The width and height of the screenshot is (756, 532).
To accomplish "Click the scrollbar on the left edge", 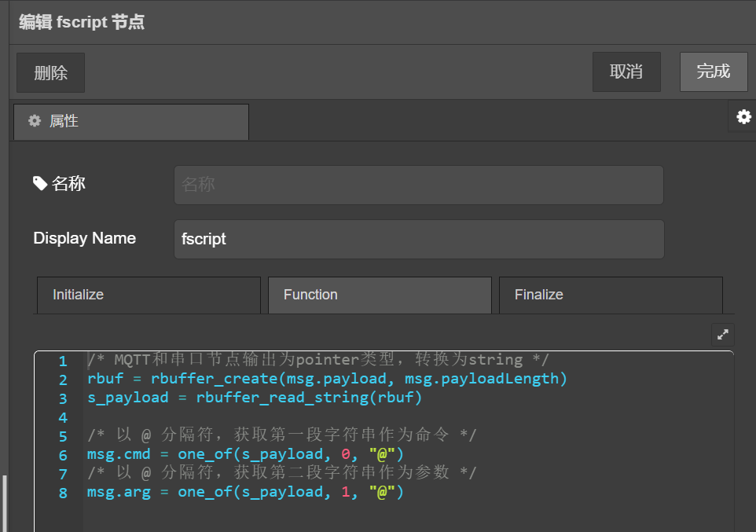I will (4, 503).
